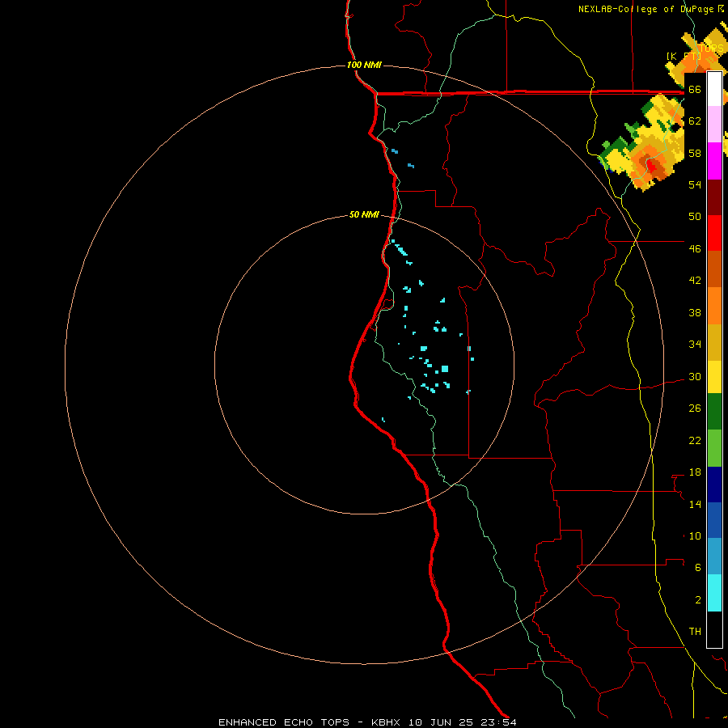Screen dimensions: 728x728
Task: Click the "50 NMI" range ring label
Action: click(x=364, y=214)
